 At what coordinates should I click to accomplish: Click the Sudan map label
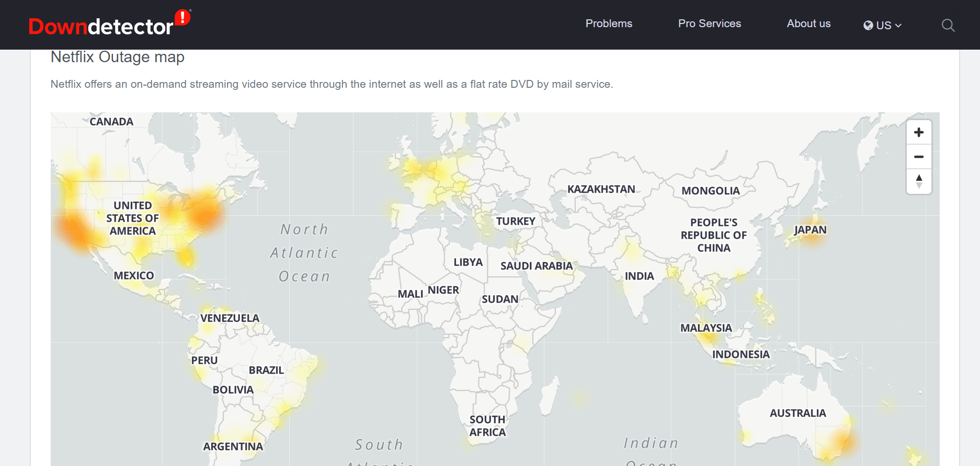pos(500,299)
